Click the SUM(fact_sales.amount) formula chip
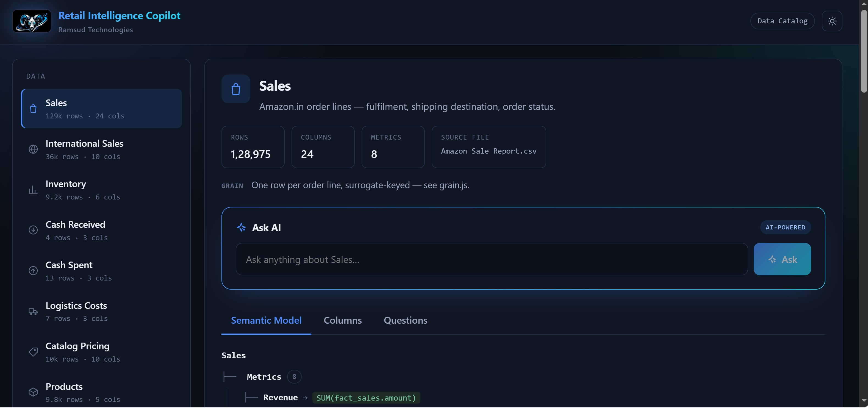This screenshot has height=408, width=868. [366, 398]
